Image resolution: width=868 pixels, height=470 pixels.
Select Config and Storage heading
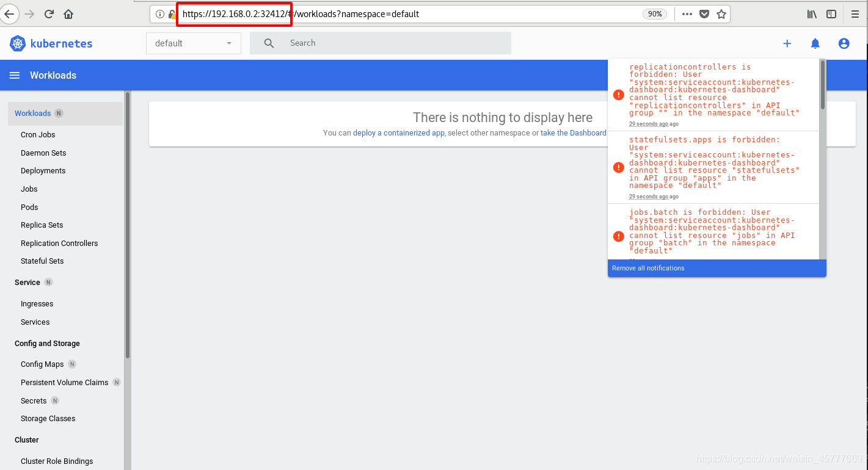click(47, 344)
